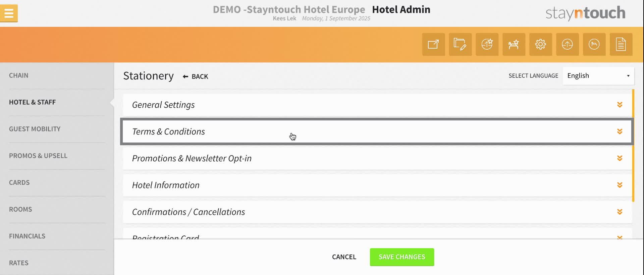
Task: Open the folder edit shortcut icon
Action: click(460, 44)
